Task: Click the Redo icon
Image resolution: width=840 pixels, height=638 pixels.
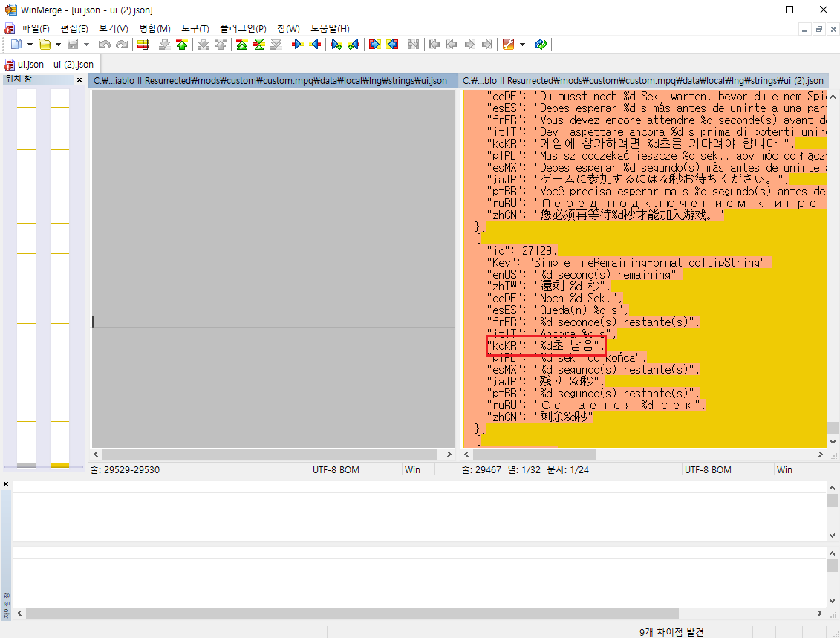Action: tap(122, 45)
